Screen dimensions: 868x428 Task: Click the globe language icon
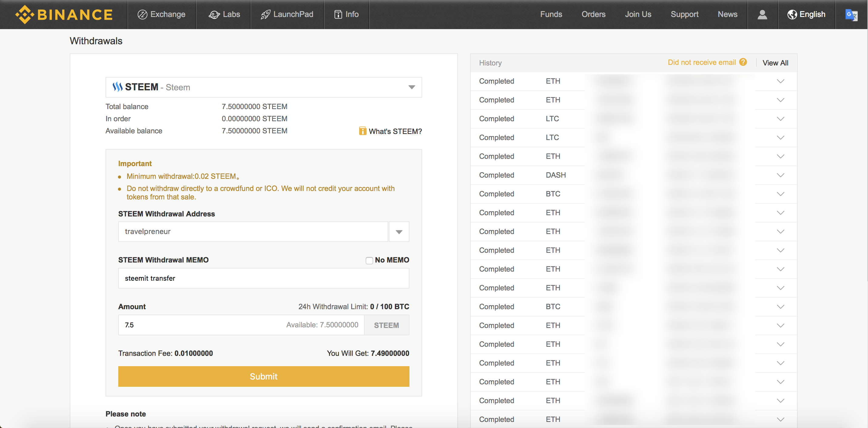[792, 15]
